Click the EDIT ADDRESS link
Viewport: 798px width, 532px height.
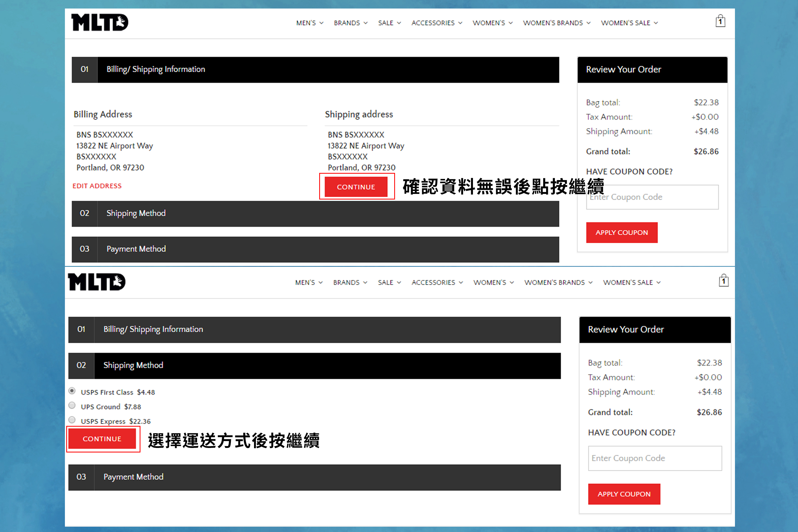click(97, 186)
